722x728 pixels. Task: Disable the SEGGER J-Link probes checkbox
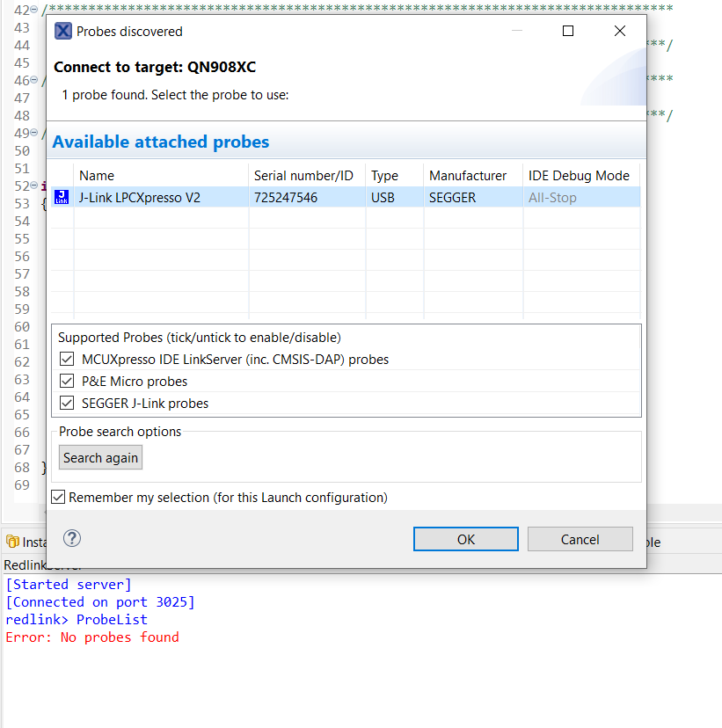(67, 403)
